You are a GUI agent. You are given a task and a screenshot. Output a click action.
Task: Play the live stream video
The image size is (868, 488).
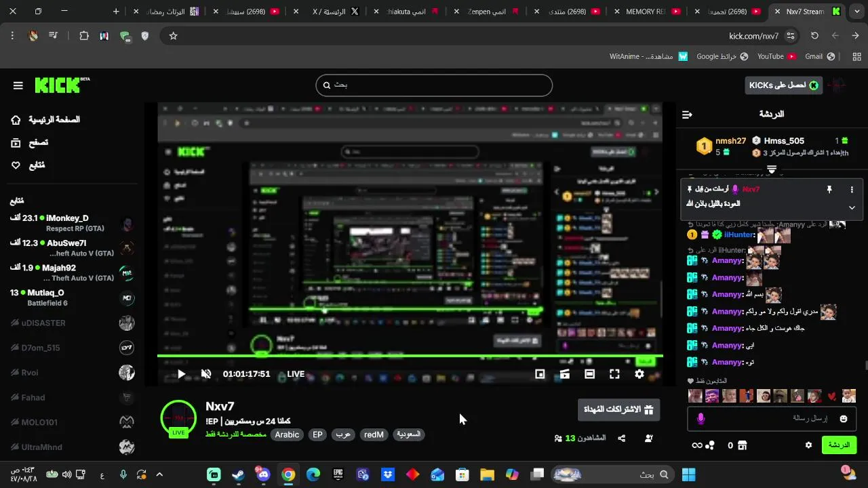tap(181, 374)
